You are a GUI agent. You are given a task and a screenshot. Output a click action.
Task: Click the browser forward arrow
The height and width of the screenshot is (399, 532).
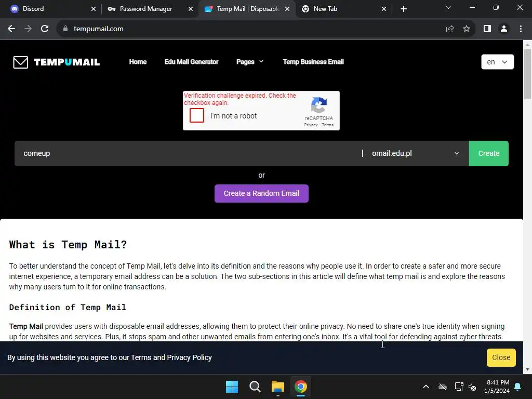(28, 29)
